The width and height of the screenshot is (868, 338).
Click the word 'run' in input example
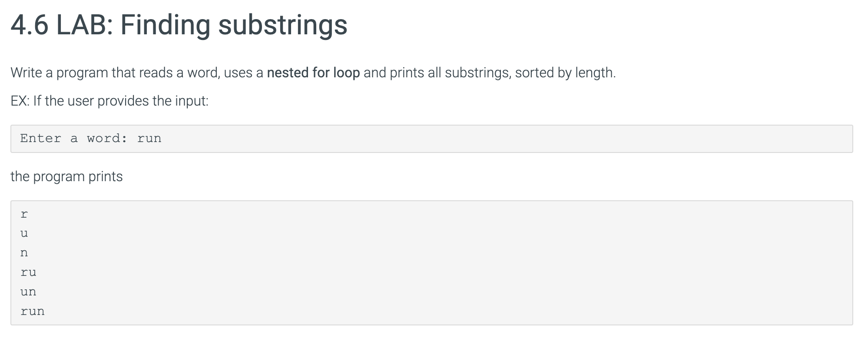coord(149,139)
